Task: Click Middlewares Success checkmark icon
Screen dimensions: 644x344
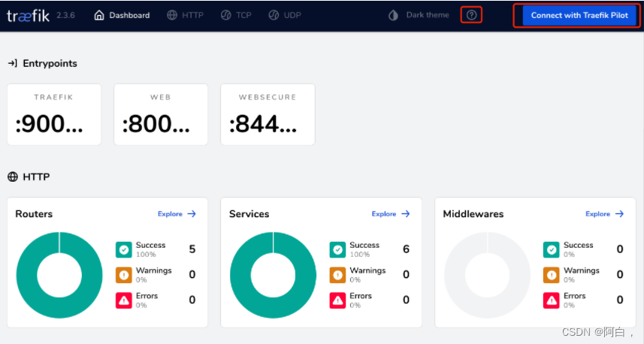Action: point(551,249)
